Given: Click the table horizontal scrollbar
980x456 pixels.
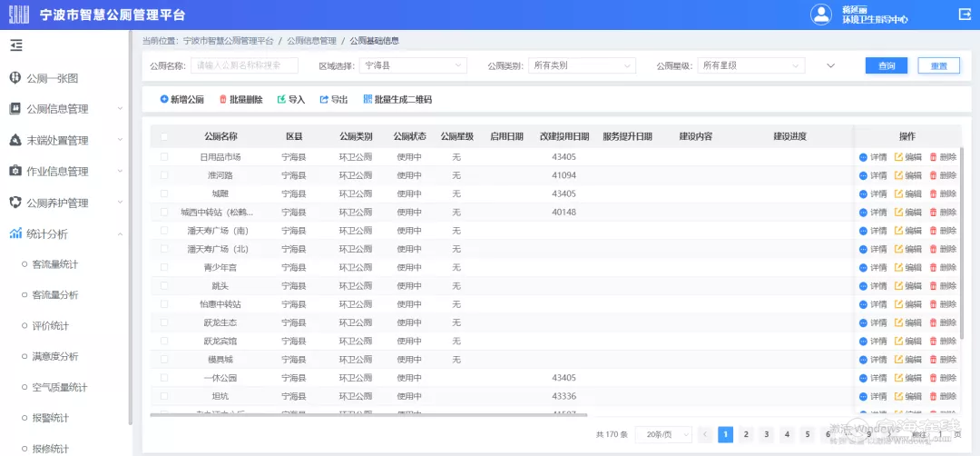Looking at the screenshot, I should coord(368,414).
